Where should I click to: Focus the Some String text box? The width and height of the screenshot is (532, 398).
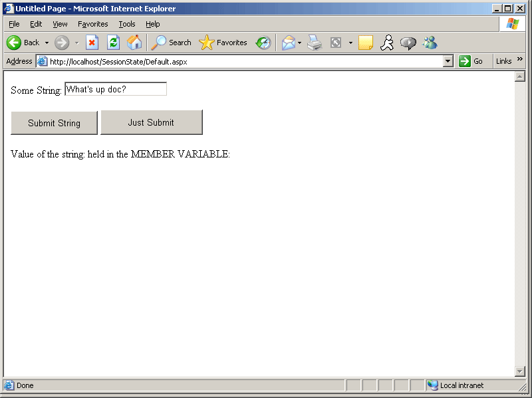point(116,89)
